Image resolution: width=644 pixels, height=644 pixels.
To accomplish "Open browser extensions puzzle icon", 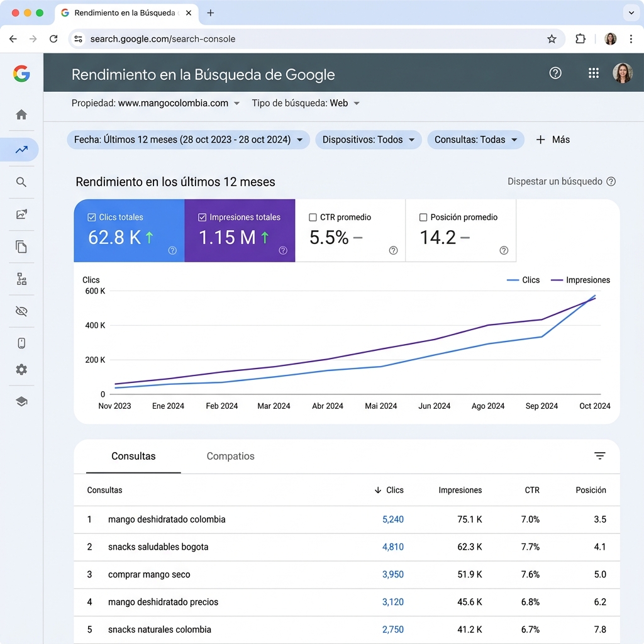I will pyautogui.click(x=580, y=38).
